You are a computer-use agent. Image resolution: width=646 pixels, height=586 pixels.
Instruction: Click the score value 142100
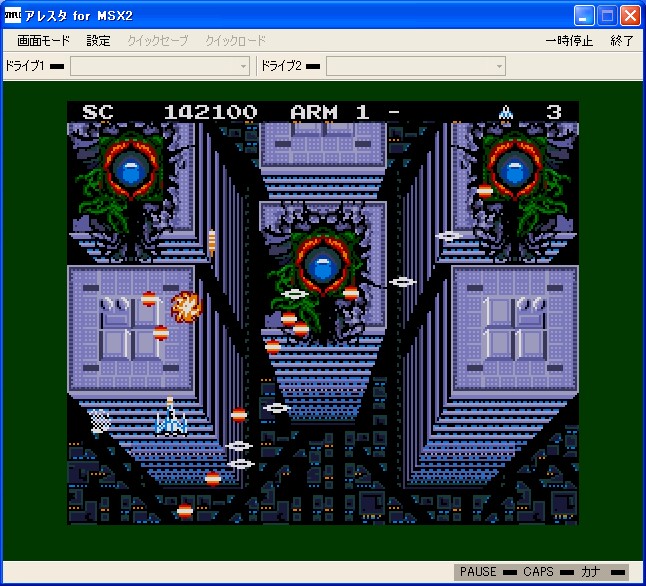tap(211, 112)
